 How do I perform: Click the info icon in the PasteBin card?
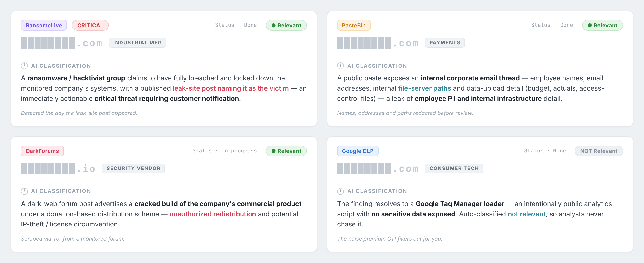tap(341, 66)
